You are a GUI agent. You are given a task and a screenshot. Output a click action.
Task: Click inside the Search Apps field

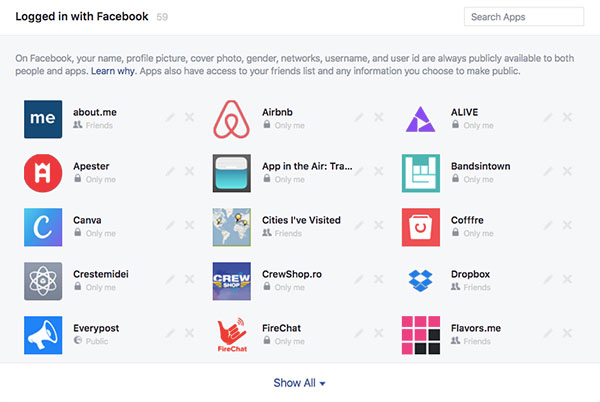[524, 17]
